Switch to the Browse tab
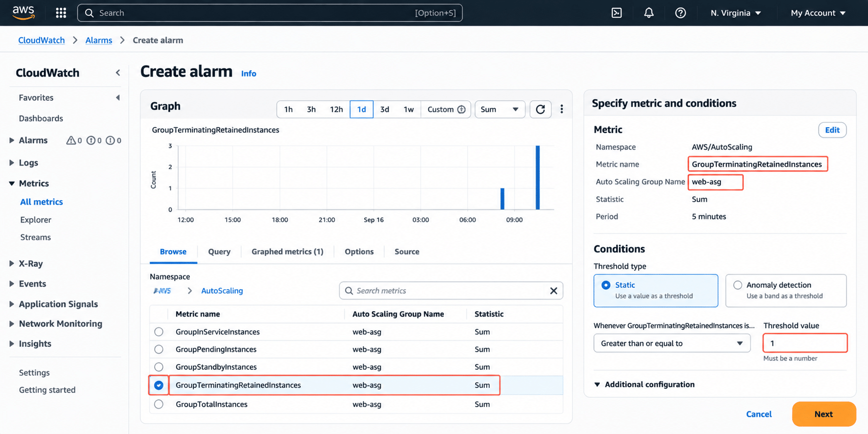This screenshot has width=868, height=434. tap(173, 251)
